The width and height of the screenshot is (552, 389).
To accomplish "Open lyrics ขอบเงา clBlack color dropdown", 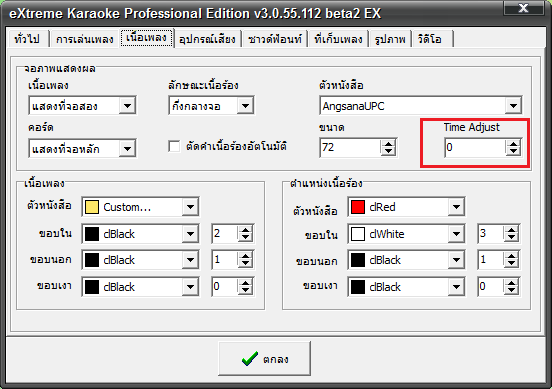I will pos(190,287).
